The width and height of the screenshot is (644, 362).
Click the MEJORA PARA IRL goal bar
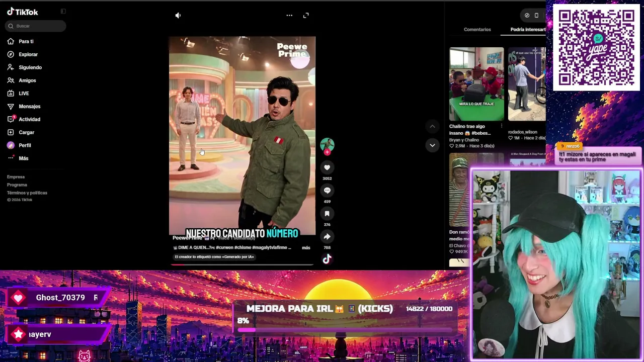345,318
